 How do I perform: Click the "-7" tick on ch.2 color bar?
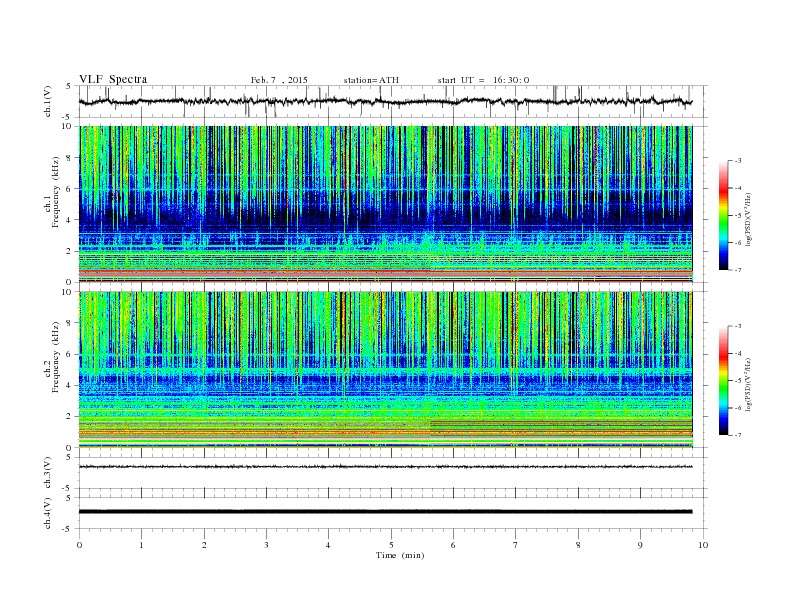tap(737, 435)
